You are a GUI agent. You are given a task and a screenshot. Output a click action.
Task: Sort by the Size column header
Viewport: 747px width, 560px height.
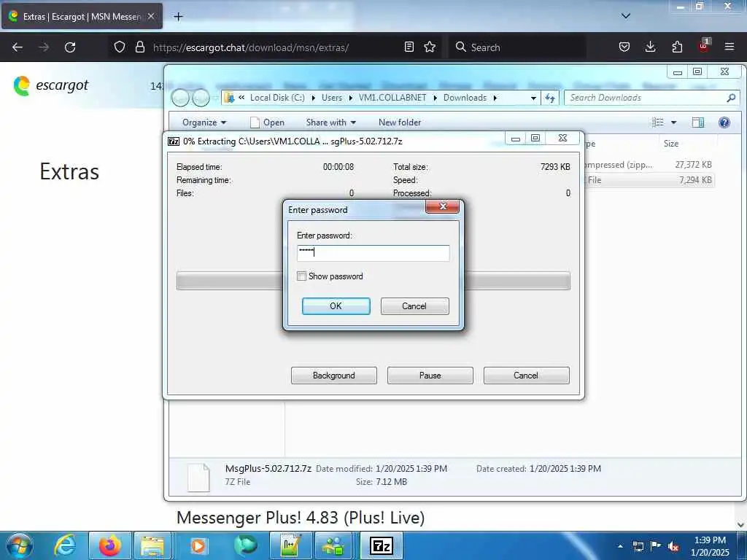671,144
